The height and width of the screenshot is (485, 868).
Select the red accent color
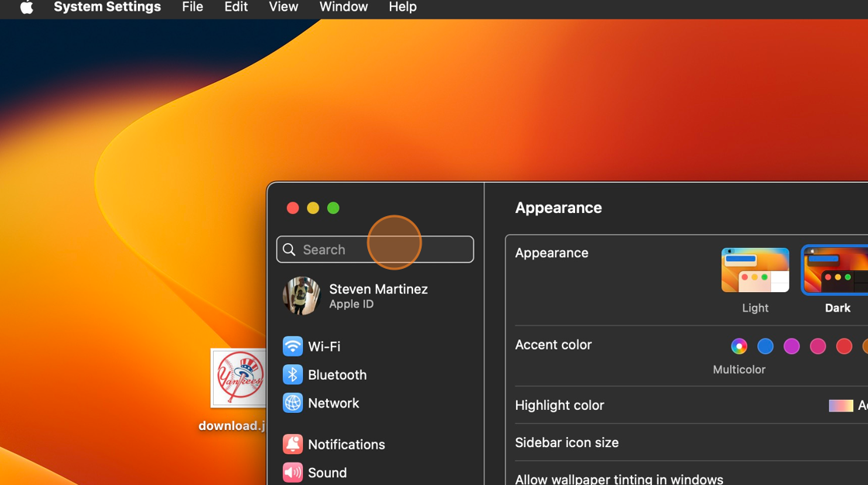pyautogui.click(x=844, y=346)
